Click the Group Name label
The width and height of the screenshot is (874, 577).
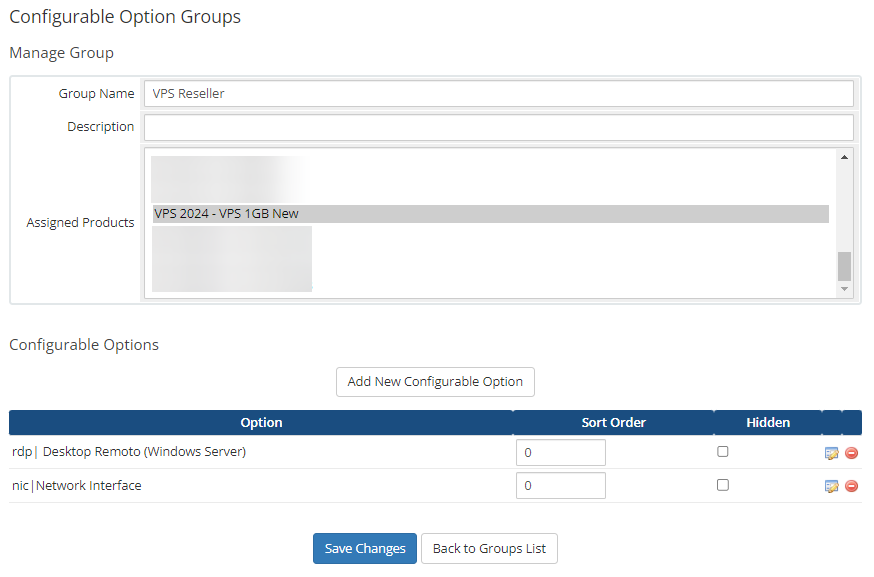[96, 94]
